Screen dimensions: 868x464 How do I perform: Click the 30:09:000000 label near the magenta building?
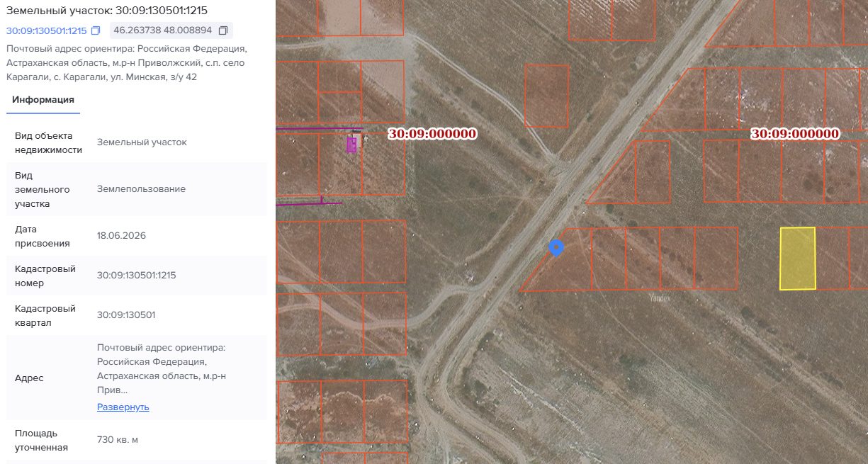432,133
